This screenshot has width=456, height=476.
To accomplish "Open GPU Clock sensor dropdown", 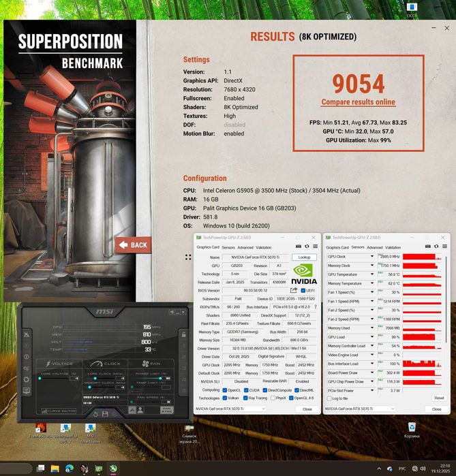I will [x=372, y=257].
